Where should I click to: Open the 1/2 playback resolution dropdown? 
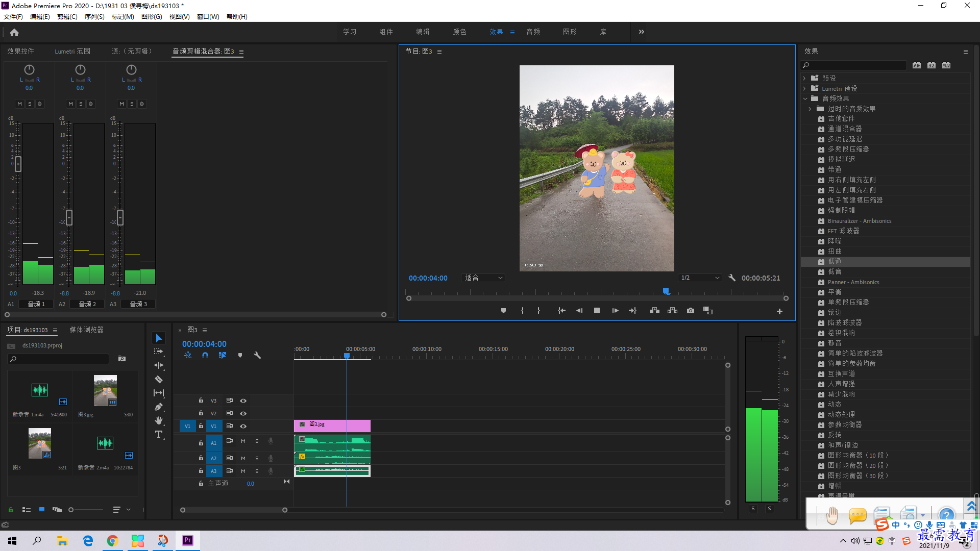pyautogui.click(x=700, y=278)
